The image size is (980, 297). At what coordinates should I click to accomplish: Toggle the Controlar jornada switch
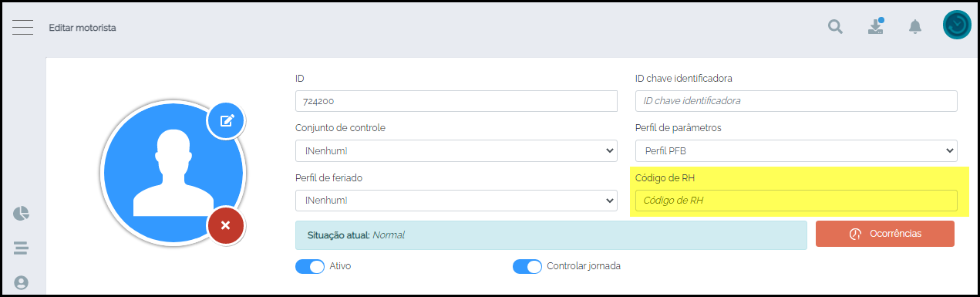click(527, 266)
